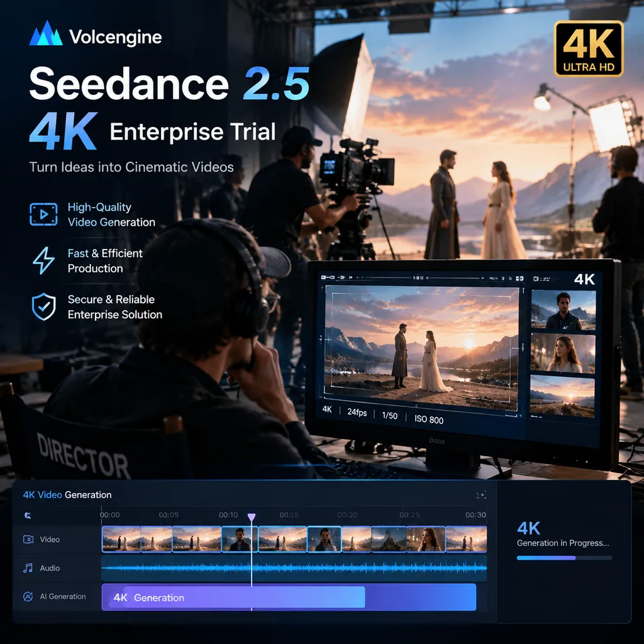This screenshot has height=644, width=644.
Task: Select the Video track label
Action: point(50,539)
